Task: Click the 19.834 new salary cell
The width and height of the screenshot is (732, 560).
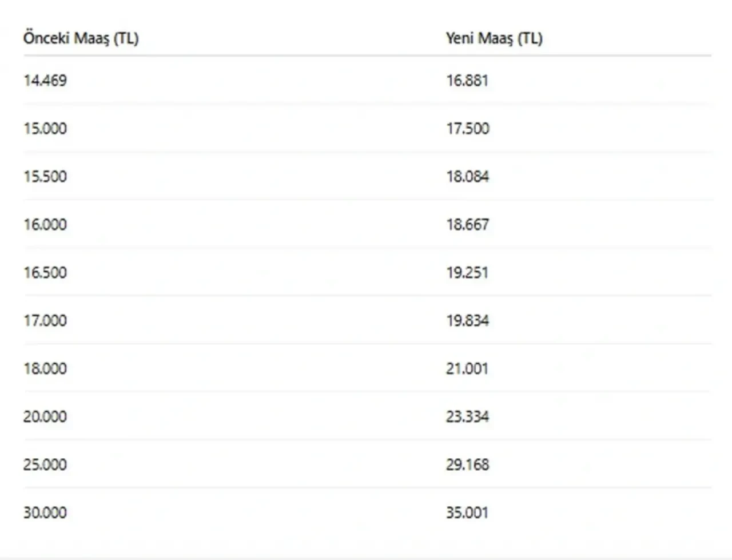Action: 468,320
